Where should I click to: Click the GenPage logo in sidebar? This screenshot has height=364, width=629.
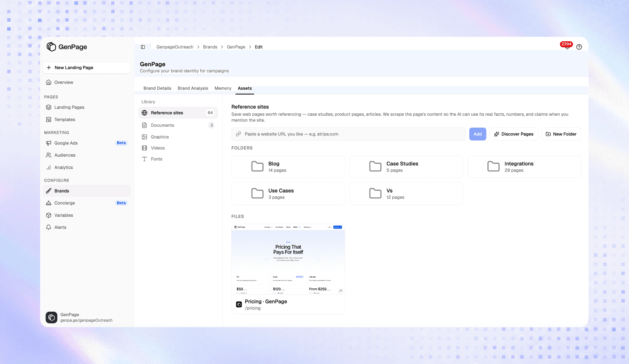click(x=67, y=47)
